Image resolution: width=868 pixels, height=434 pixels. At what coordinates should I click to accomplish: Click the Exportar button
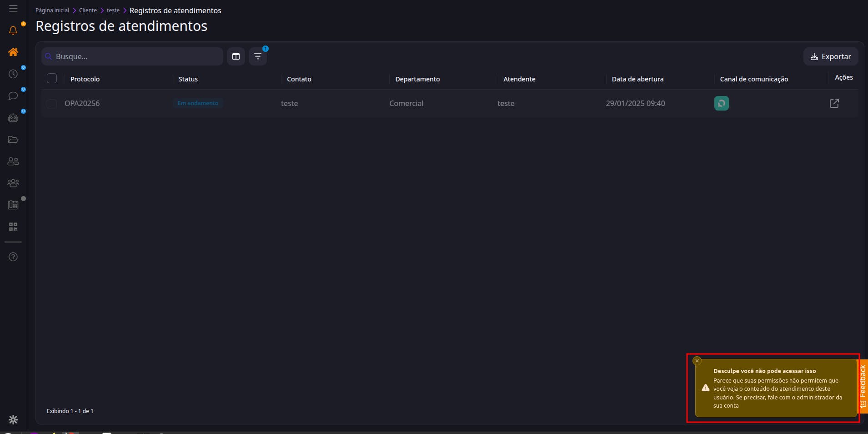pos(831,56)
